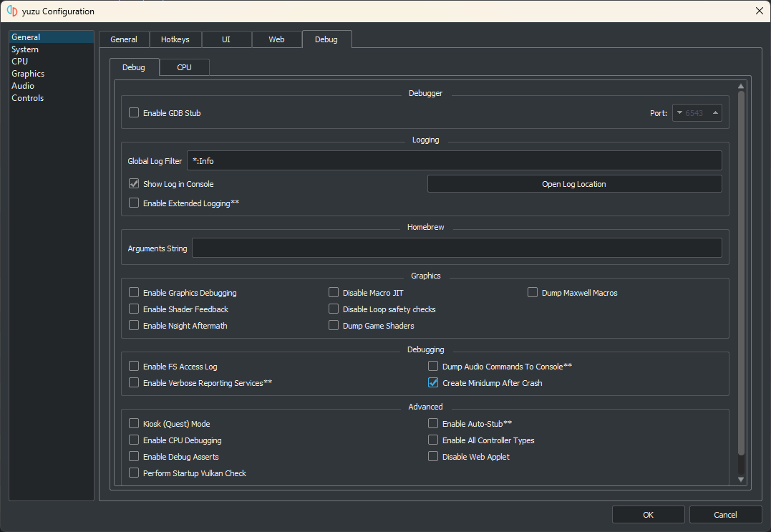Screen dimensions: 771x532
Task: Click the scrollbar up arrow
Action: pyautogui.click(x=741, y=86)
